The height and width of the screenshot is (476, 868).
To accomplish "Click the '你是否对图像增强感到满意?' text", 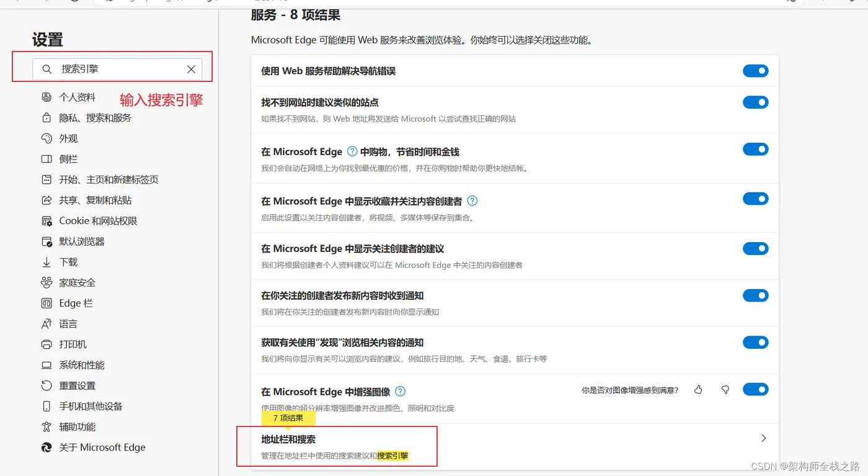I will 630,390.
